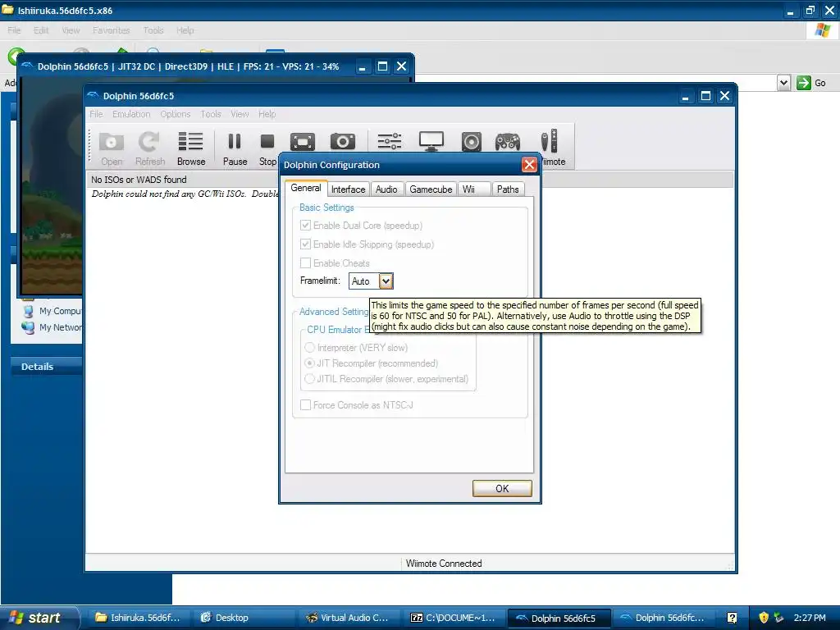The height and width of the screenshot is (630, 840).
Task: Open configuration via the sliders icon
Action: [390, 141]
